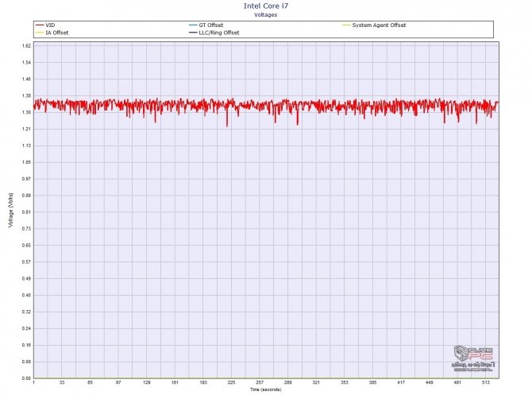
Task: Click the 225 x-axis tick label
Action: point(231,382)
